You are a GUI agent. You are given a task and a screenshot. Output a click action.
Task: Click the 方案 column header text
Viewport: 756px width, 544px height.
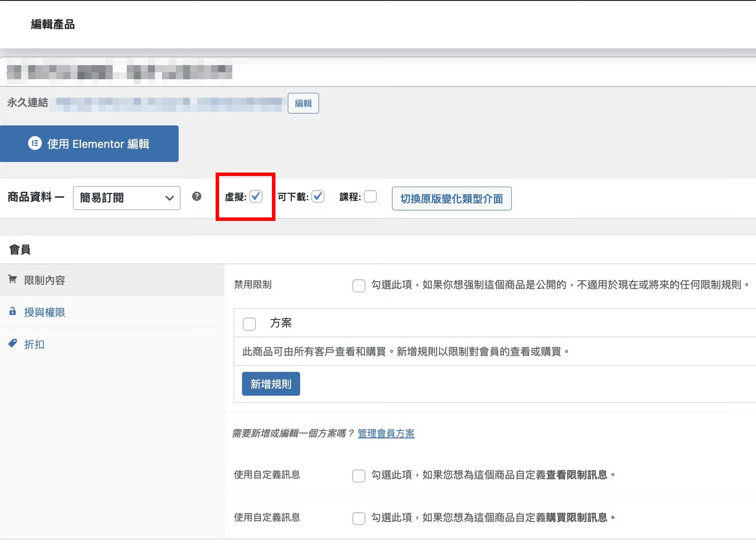coord(281,323)
